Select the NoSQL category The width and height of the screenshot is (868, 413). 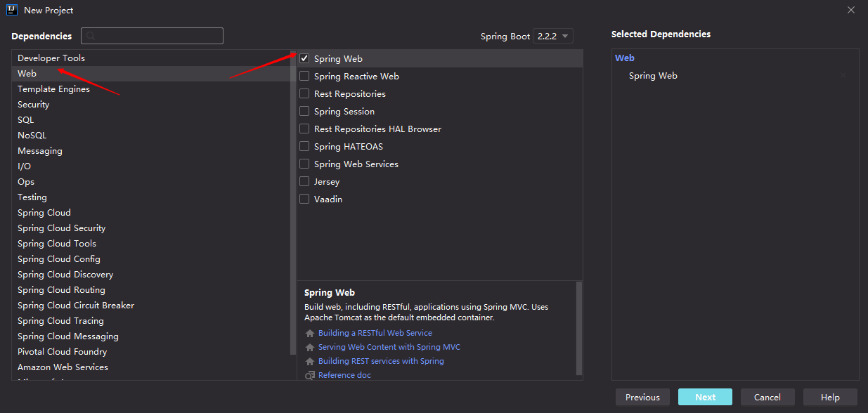(151, 136)
